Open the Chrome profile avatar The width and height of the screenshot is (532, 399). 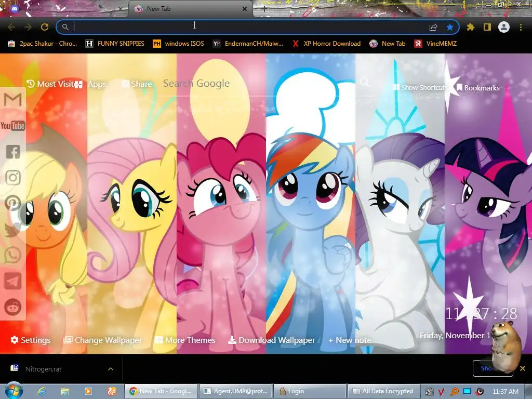pos(504,27)
